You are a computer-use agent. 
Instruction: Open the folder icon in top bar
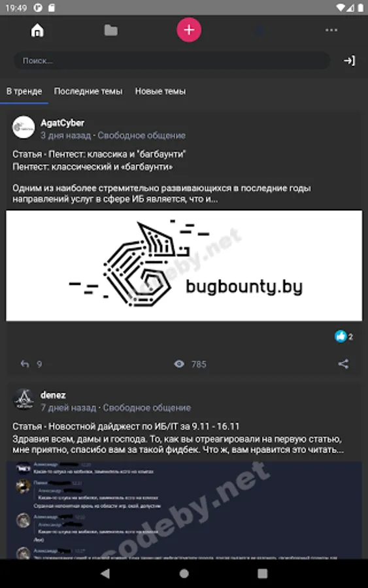pos(110,30)
